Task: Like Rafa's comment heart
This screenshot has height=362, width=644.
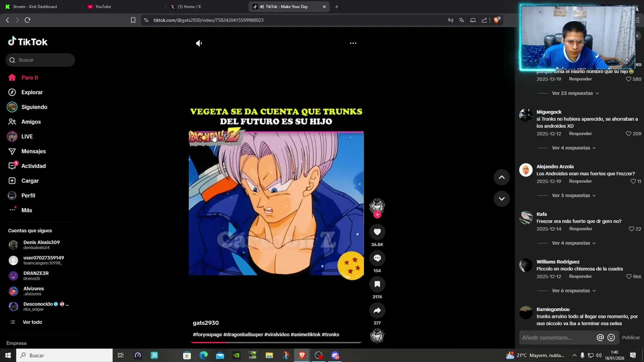Action: (x=631, y=229)
